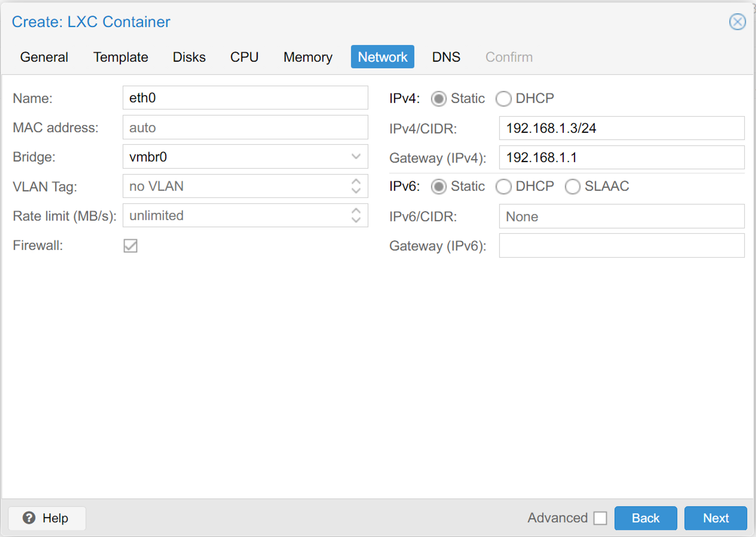Toggle the Firewall checkbox
The image size is (756, 537).
[130, 246]
